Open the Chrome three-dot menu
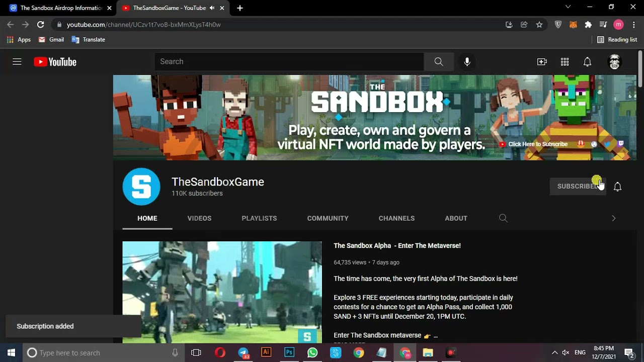This screenshot has height=362, width=644. pos(633,25)
